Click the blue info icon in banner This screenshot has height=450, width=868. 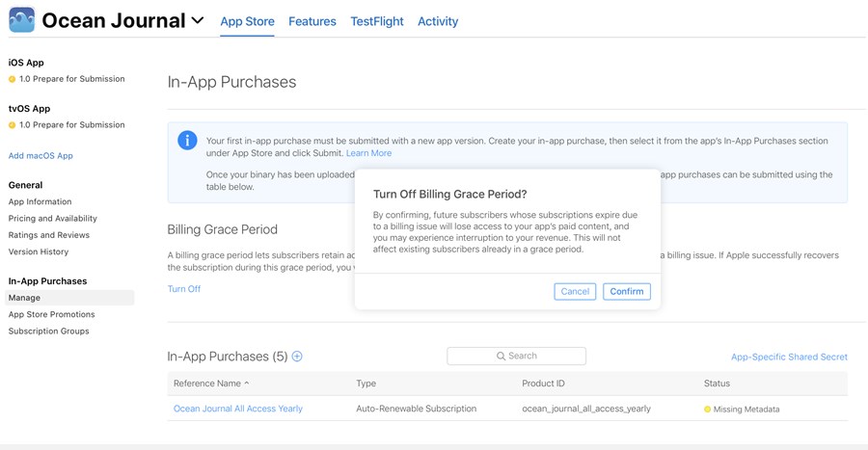(187, 141)
